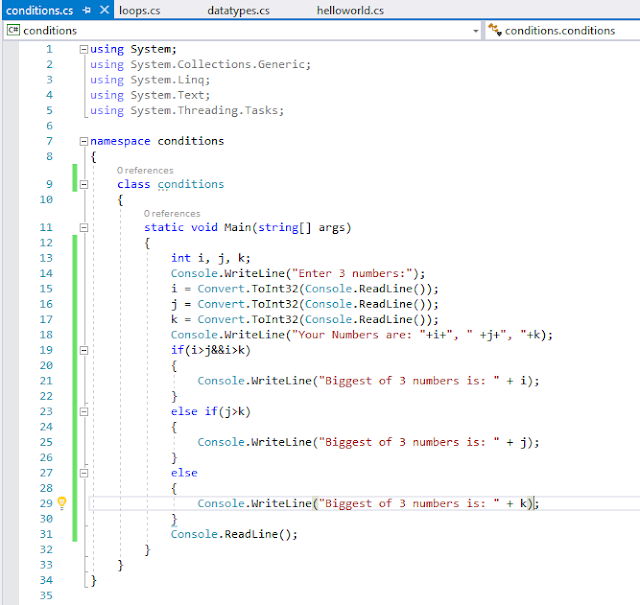Click the 'else if(j>k)' condition
This screenshot has width=640, height=605.
click(x=211, y=411)
